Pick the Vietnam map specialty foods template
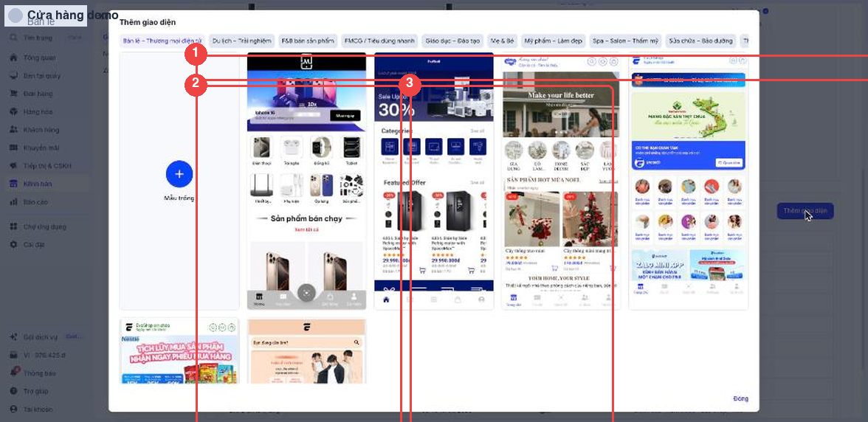The width and height of the screenshot is (868, 422). [688, 181]
